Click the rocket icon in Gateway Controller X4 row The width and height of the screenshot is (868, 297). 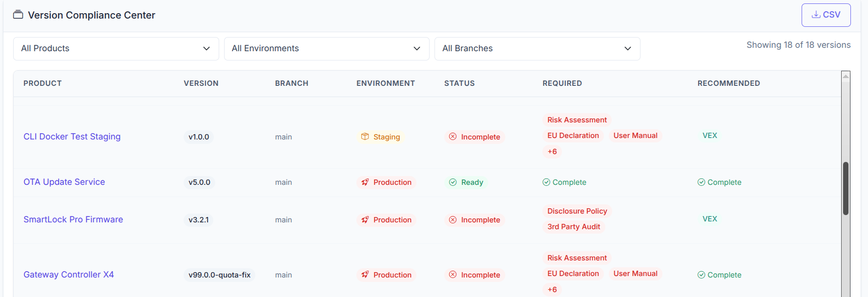(365, 275)
